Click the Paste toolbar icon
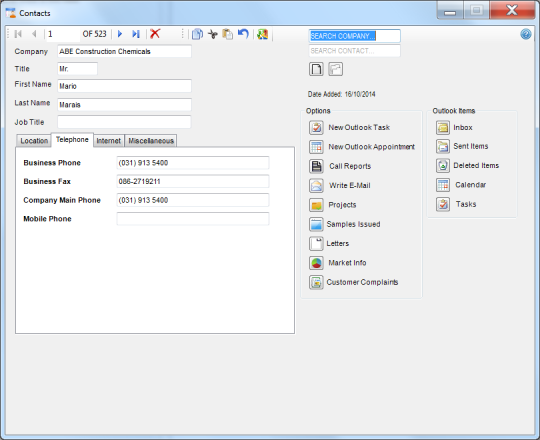The width and height of the screenshot is (540, 440). 228,34
